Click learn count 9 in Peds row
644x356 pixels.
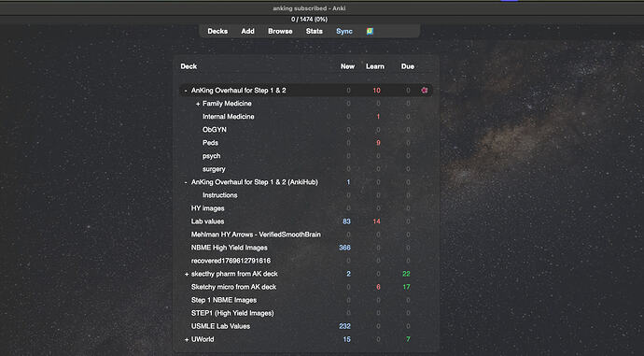(378, 143)
